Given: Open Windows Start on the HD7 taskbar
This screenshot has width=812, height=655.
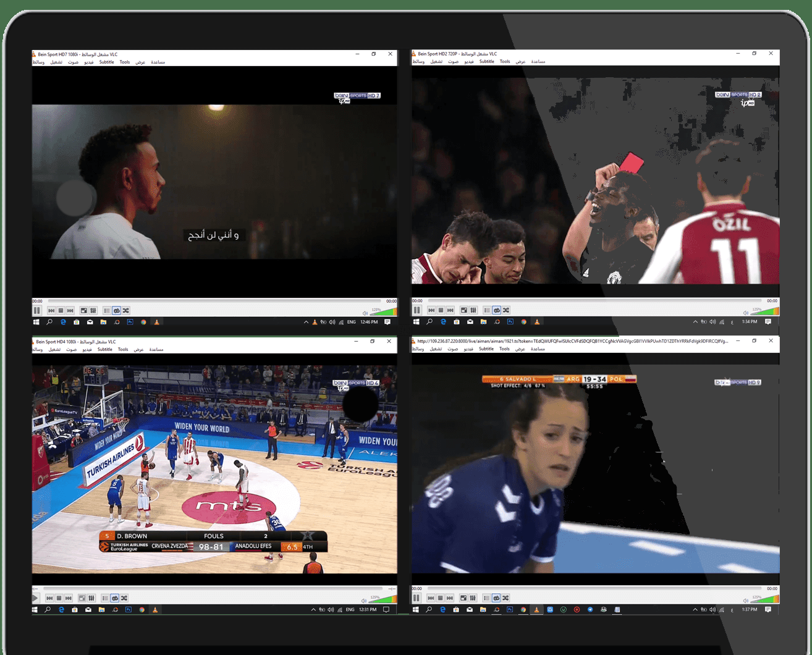Looking at the screenshot, I should (x=36, y=322).
